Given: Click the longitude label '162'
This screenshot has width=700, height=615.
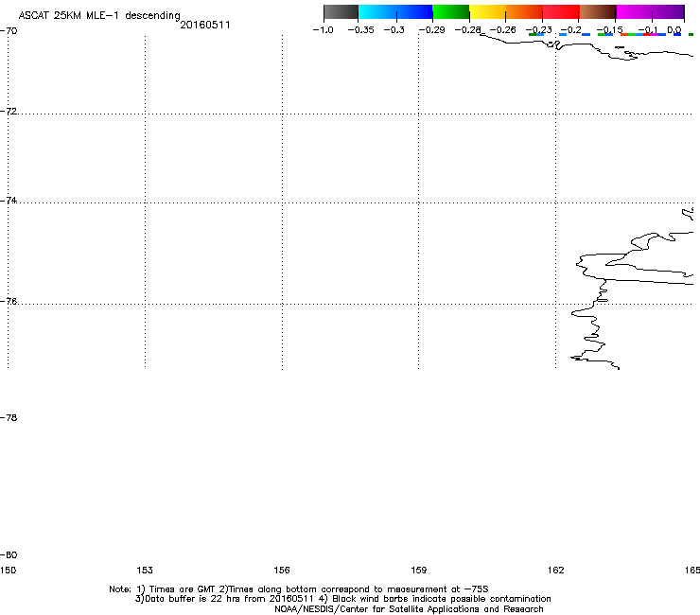Looking at the screenshot, I should 556,571.
